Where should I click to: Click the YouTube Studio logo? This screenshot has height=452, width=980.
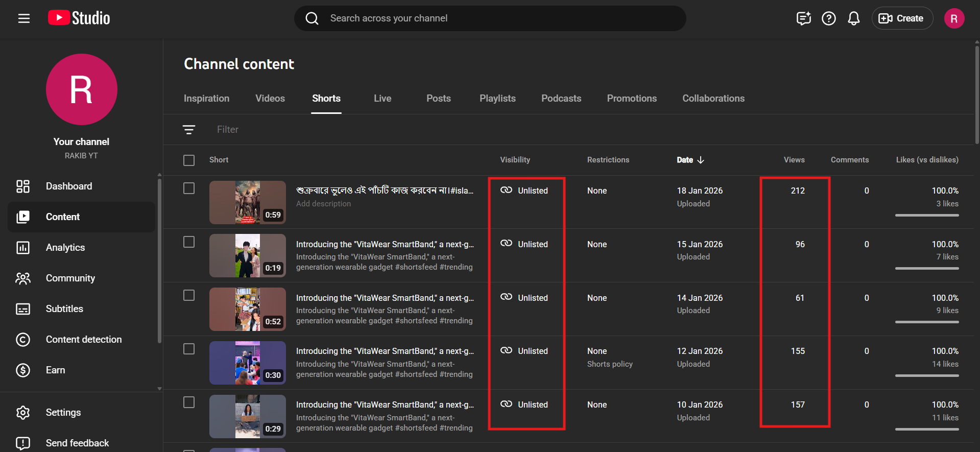[79, 18]
